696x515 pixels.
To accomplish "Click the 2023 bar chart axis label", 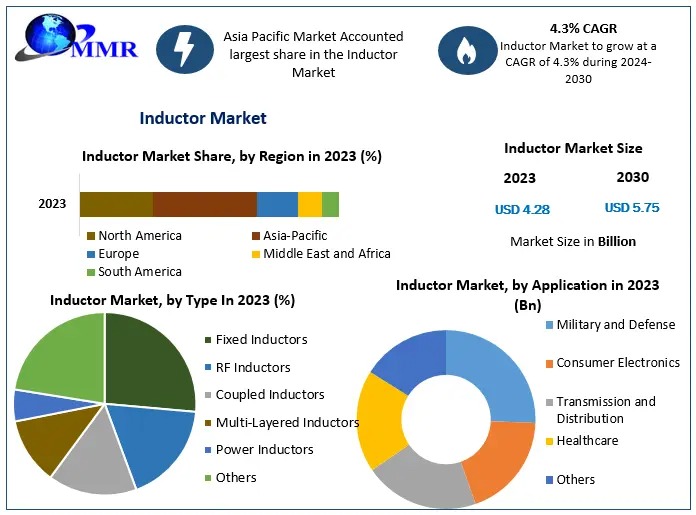I will pyautogui.click(x=52, y=204).
